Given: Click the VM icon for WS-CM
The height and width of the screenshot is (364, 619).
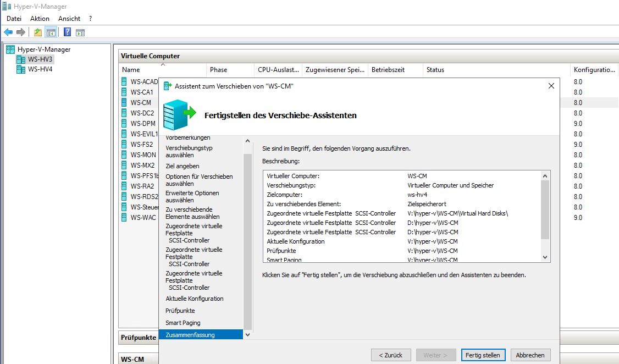Looking at the screenshot, I should (x=124, y=103).
